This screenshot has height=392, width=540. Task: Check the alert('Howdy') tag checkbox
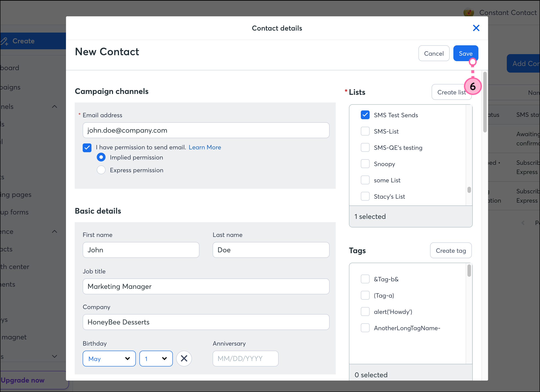[365, 311]
